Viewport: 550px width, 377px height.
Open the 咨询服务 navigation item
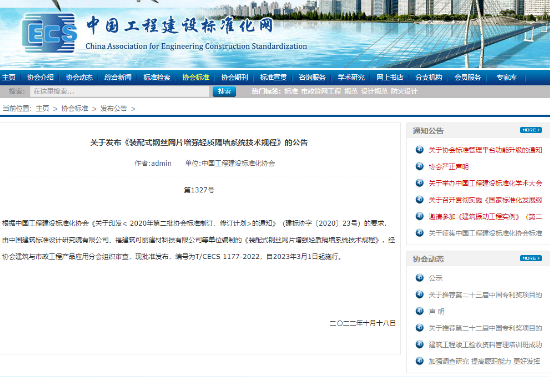click(x=312, y=77)
